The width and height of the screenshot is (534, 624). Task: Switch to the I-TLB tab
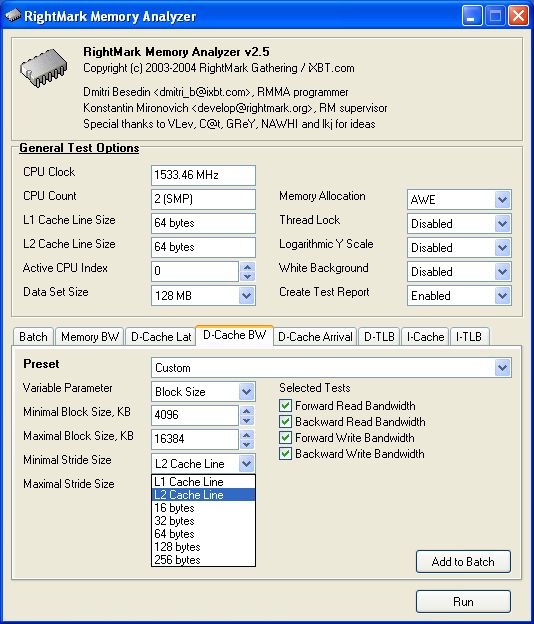click(469, 337)
